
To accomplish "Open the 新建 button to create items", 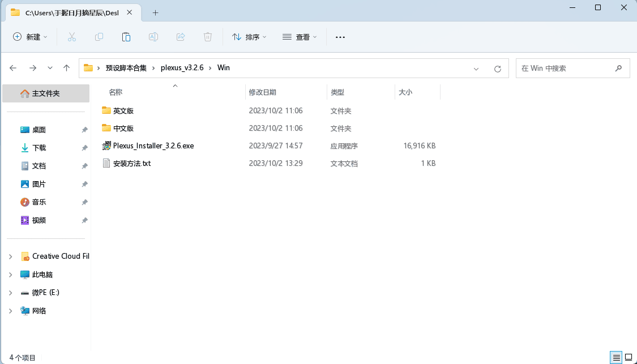I will [29, 36].
